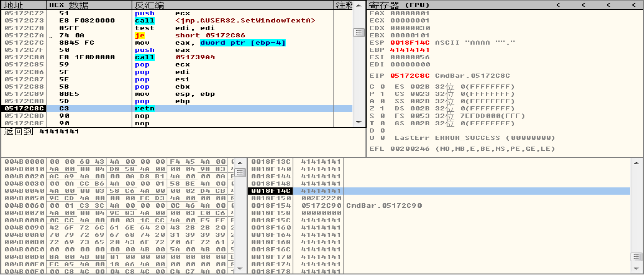Viewport: 644px width, 275px height.
Task: Click the 注释 column header
Action: 344,5
